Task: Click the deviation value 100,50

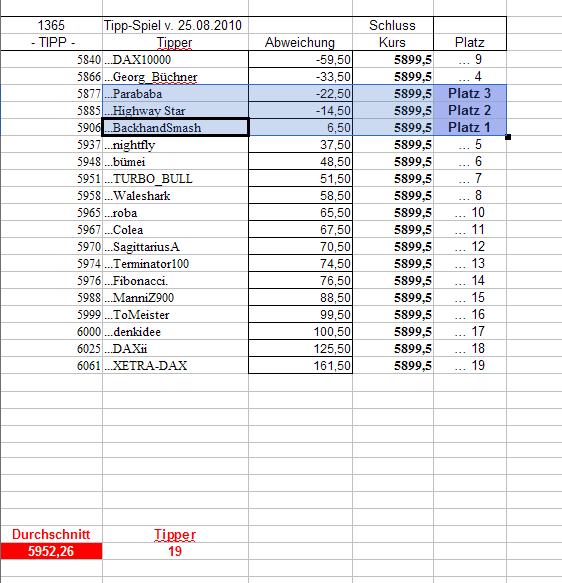Action: point(300,332)
